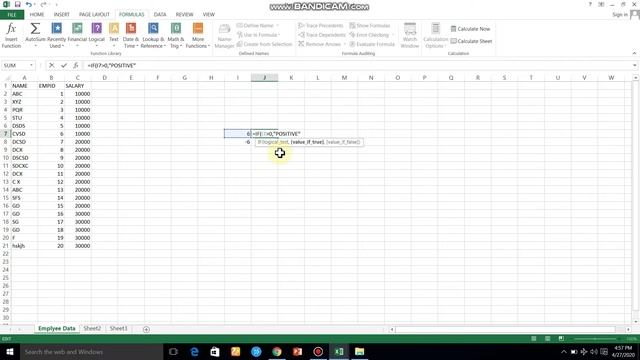This screenshot has width=640, height=360.
Task: Switch to the HOME tab
Action: tap(37, 15)
